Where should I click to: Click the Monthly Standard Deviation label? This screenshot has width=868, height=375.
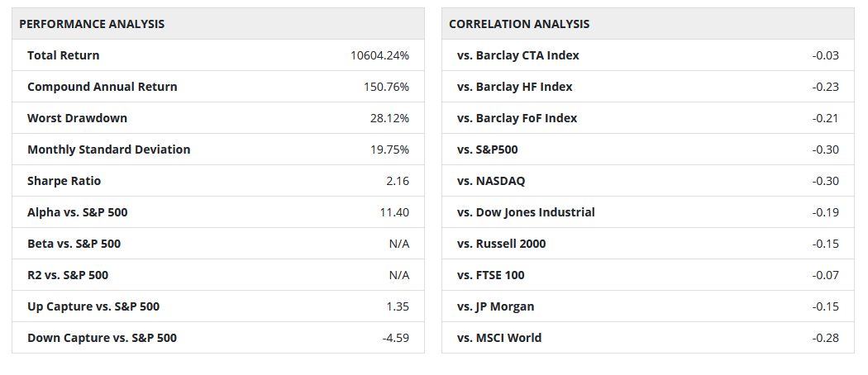pyautogui.click(x=109, y=150)
